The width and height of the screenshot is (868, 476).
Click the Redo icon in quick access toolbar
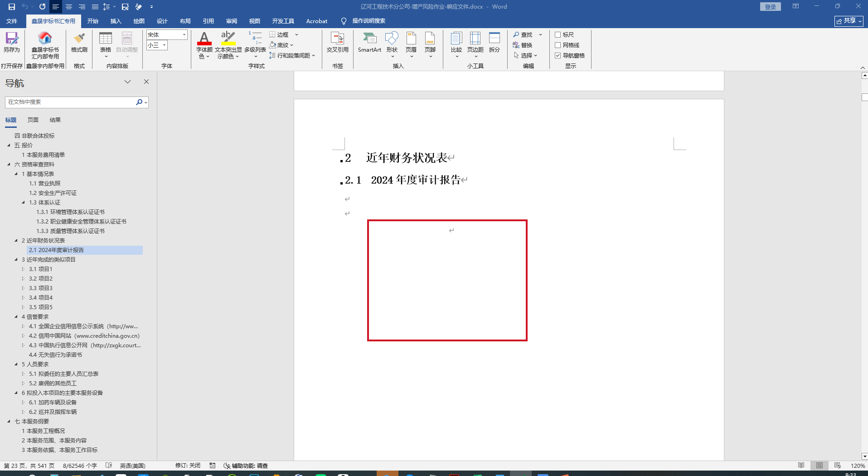click(x=42, y=7)
